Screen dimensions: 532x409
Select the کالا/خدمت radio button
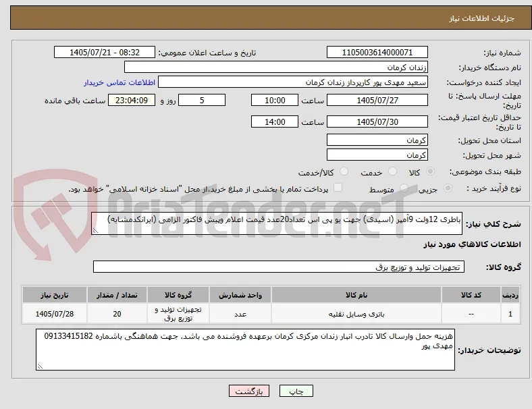344,171
